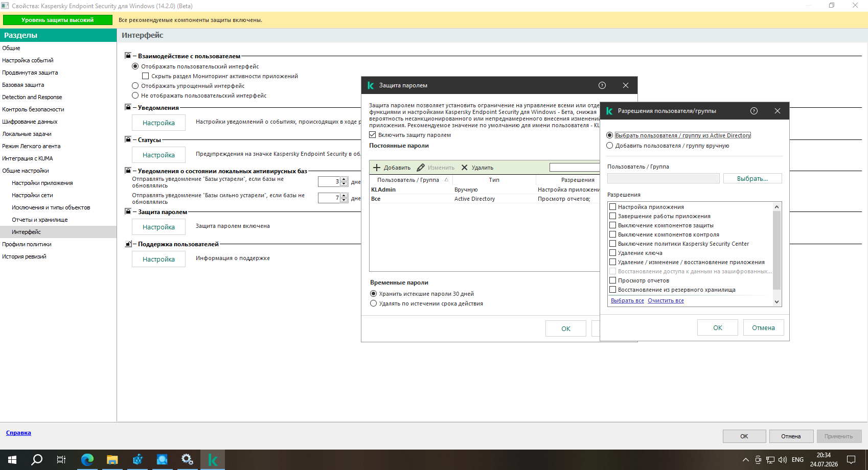This screenshot has height=470, width=868.
Task: Select Хранить истекшие пароли 30 дней
Action: click(374, 294)
